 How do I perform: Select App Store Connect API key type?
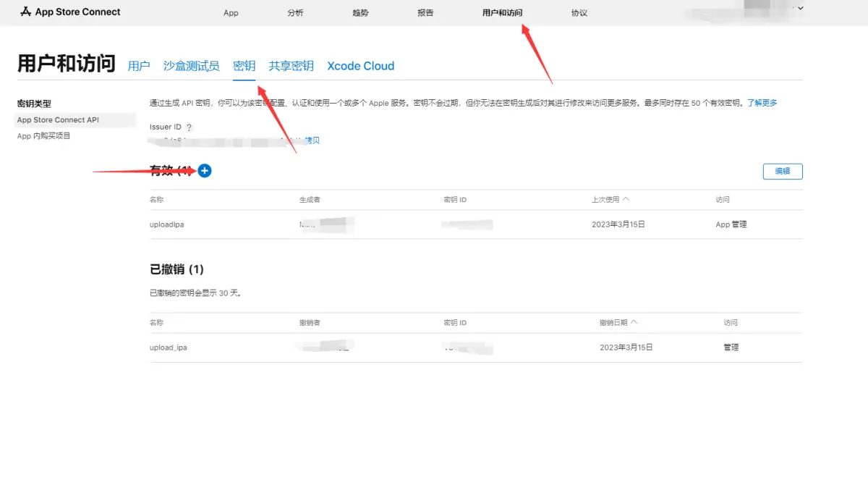click(x=75, y=120)
